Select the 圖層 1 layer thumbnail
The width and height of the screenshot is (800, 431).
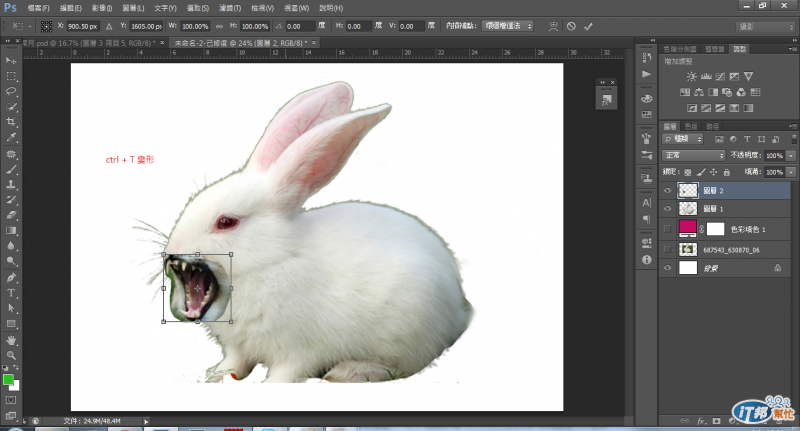(x=688, y=209)
